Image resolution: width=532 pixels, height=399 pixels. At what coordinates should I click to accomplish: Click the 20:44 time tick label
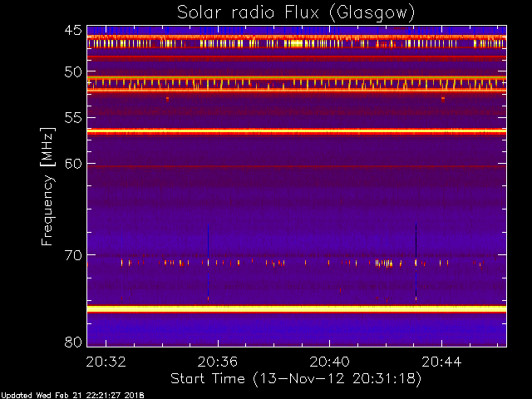441,362
